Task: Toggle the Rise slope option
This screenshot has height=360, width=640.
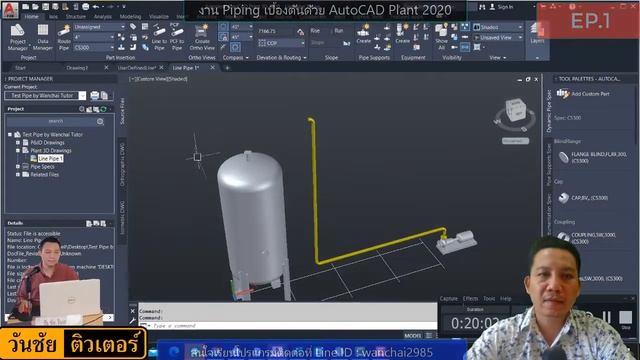Action: coord(315,31)
